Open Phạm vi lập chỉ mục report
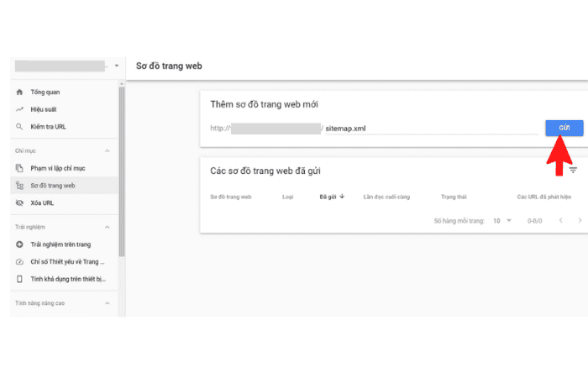This screenshot has width=588, height=378. click(x=64, y=168)
